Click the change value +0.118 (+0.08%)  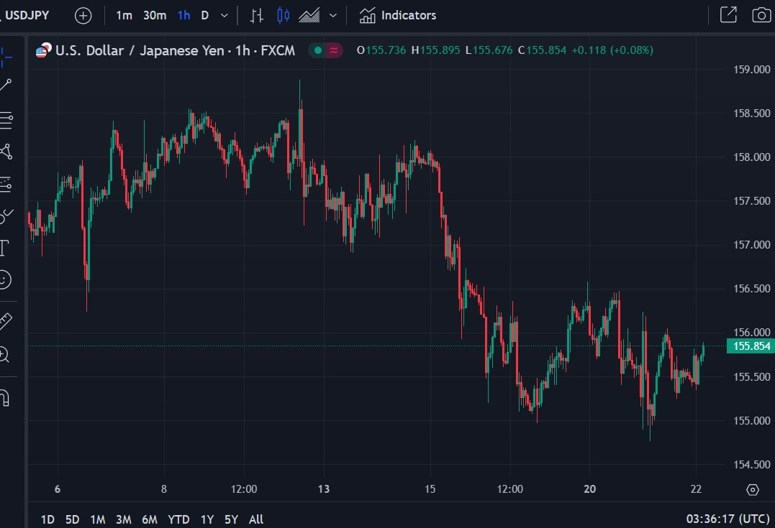coord(612,50)
